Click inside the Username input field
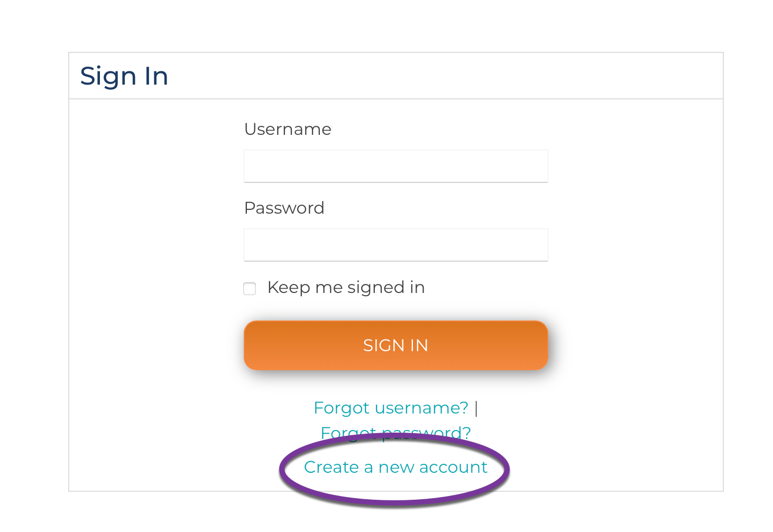The height and width of the screenshot is (532, 773). pyautogui.click(x=395, y=166)
